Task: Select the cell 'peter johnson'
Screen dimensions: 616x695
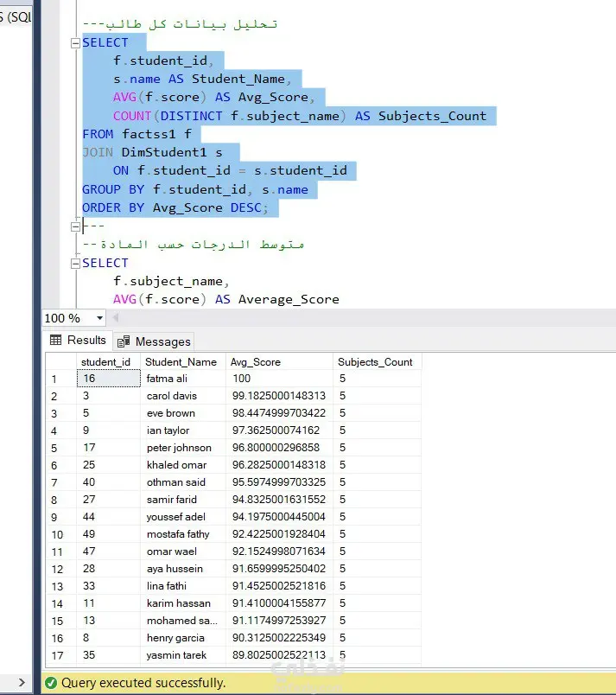Action: (183, 448)
